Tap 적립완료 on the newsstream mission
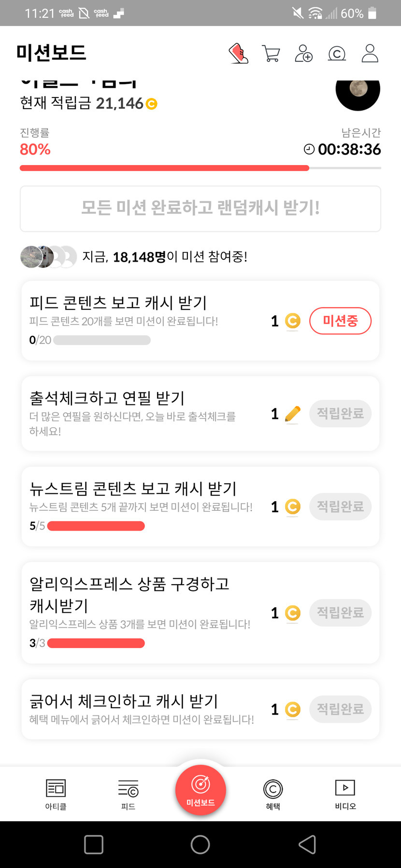Viewport: 401px width, 868px height. click(x=340, y=506)
